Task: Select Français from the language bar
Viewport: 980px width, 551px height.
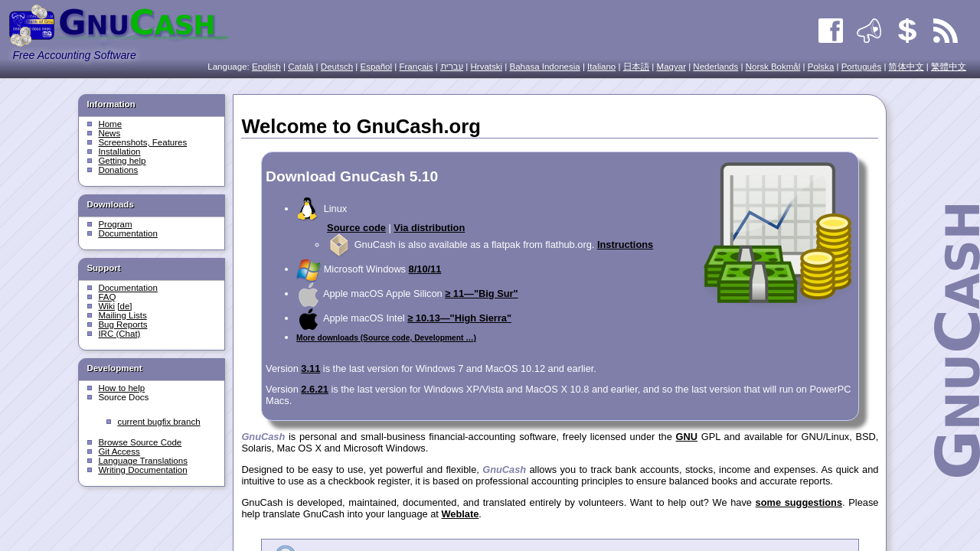Action: click(416, 67)
